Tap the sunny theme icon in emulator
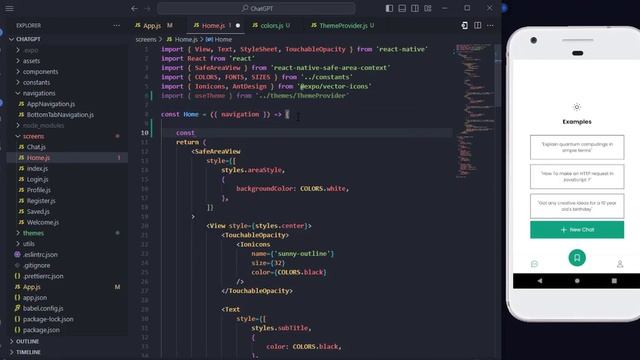 point(577,107)
